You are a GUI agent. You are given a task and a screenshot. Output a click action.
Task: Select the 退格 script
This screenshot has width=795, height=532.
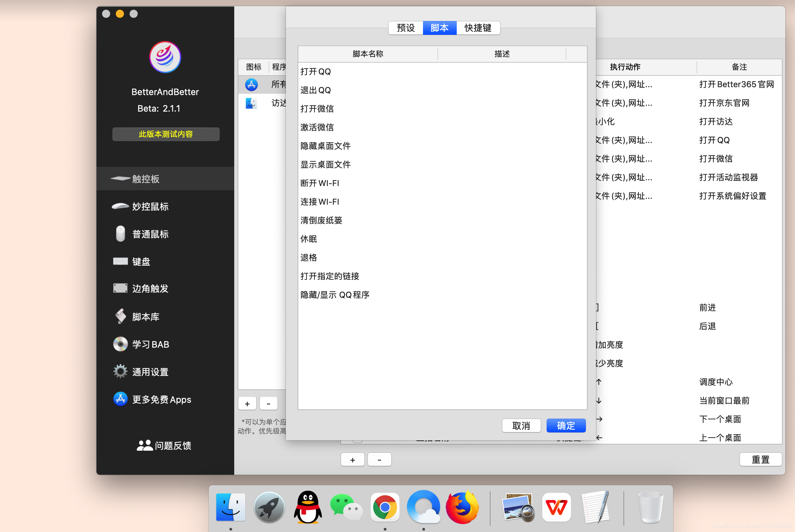[442, 258]
